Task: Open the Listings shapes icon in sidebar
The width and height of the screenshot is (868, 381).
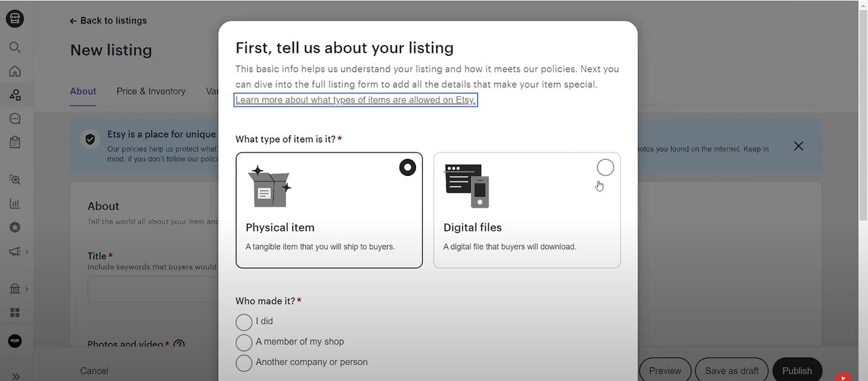Action: click(x=15, y=95)
